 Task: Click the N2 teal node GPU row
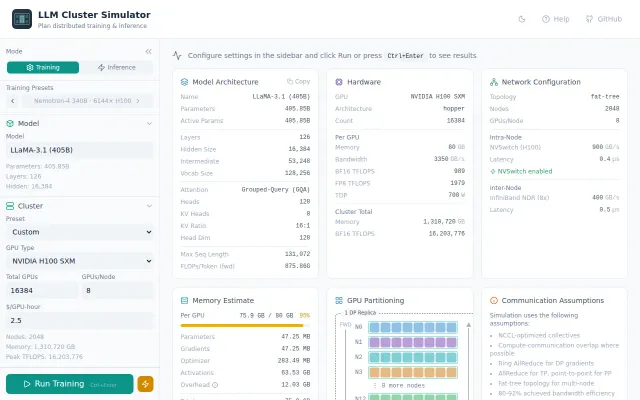(x=413, y=357)
